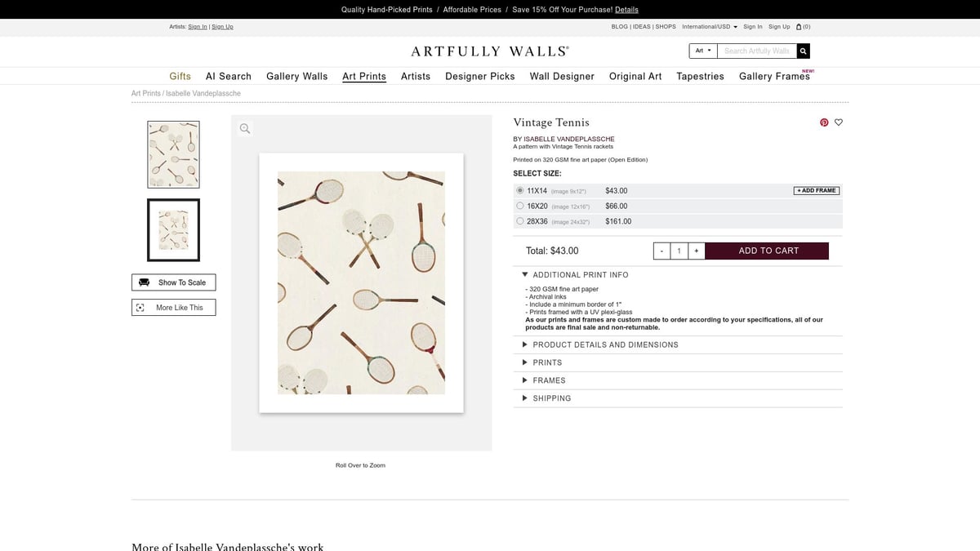This screenshot has width=980, height=551.
Task: Open the Art Prints navigation tab
Action: [x=364, y=76]
